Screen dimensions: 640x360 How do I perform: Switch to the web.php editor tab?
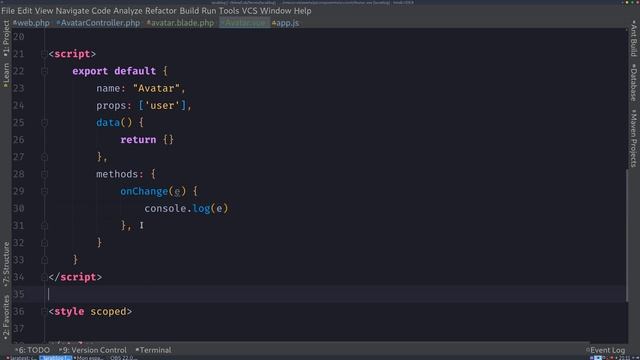(x=31, y=23)
